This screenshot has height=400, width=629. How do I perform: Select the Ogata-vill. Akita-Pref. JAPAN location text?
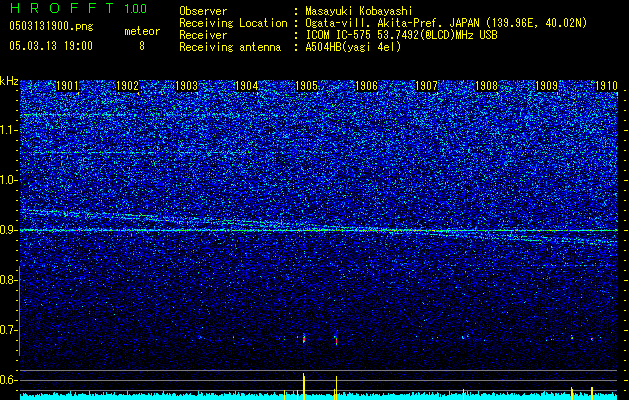445,23
